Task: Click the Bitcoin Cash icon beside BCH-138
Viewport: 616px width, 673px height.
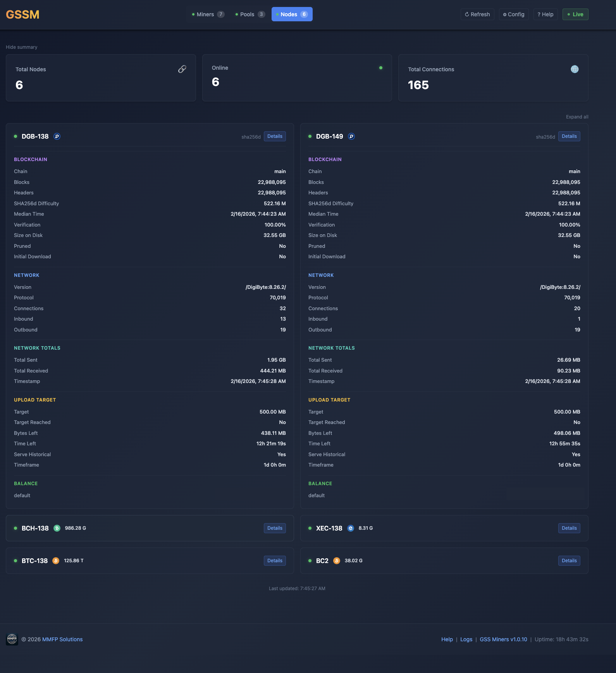Action: coord(57,528)
